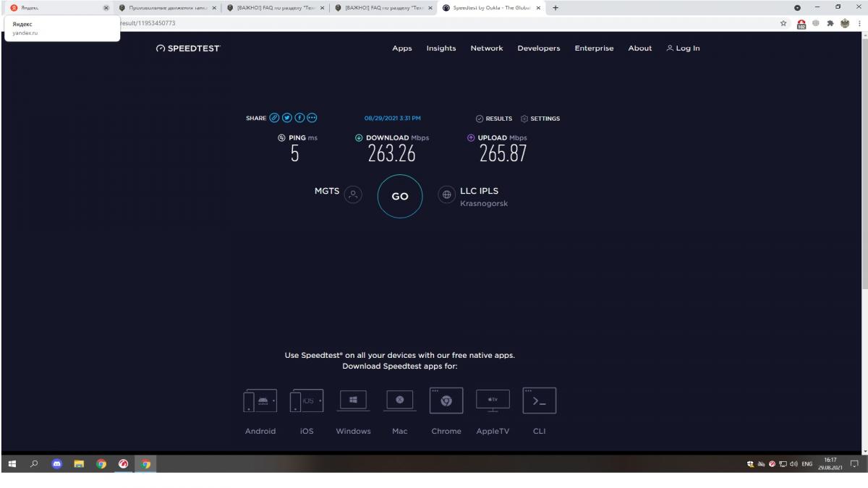Click the MGTS provider user icon
This screenshot has width=868, height=488.
coord(353,194)
